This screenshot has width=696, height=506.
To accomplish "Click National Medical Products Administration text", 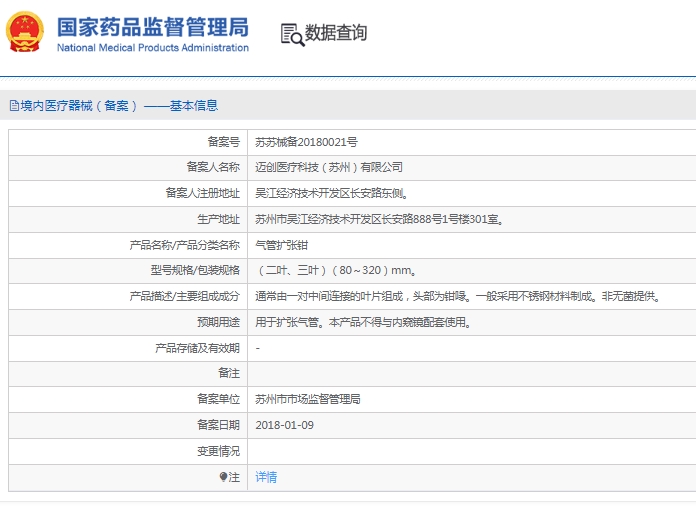I will tap(153, 48).
